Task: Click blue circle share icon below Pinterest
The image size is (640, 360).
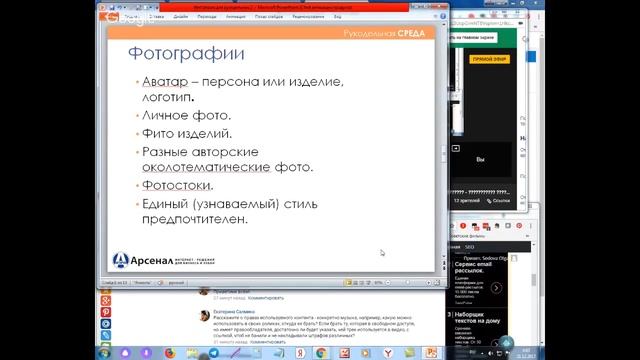Action: 106,324
